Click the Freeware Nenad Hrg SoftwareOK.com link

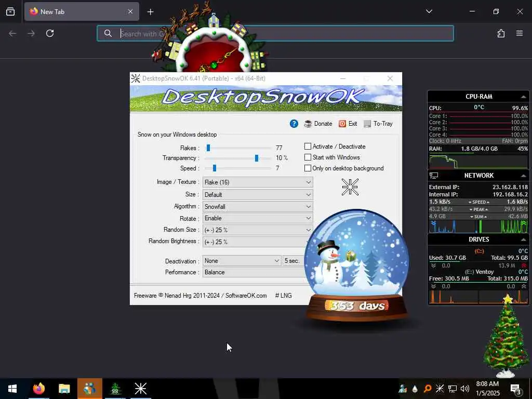coord(200,296)
